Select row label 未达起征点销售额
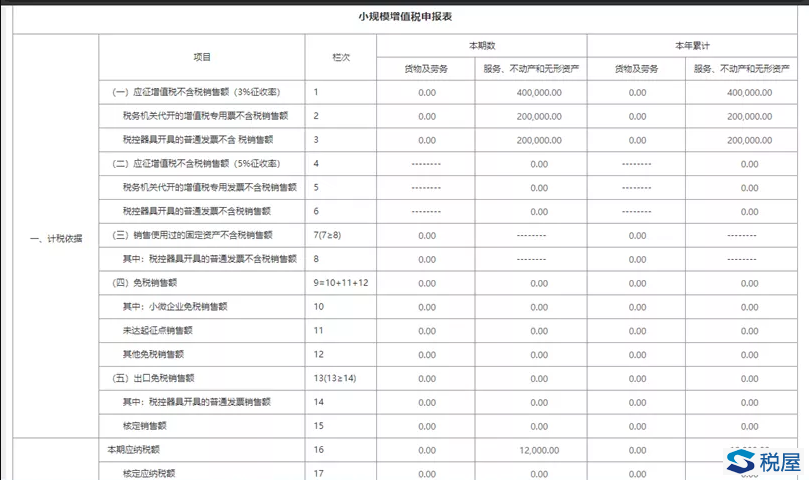Screen dimensions: 809x480 click(x=157, y=330)
